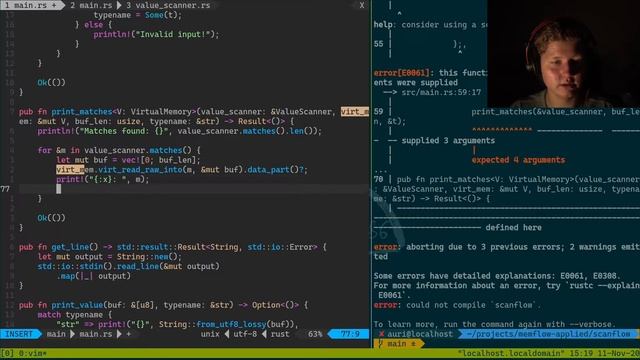
Task: Click 'print!("{:x}: ", m);' line
Action: 102,179
